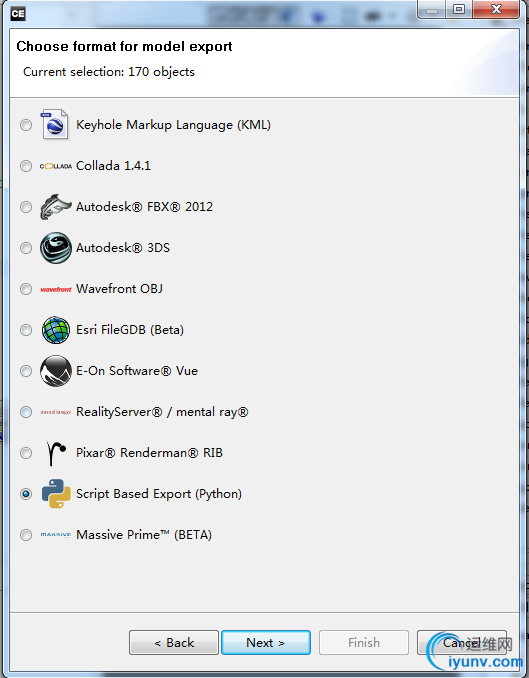
Task: Click the Autodesk 3DS logo icon
Action: [56, 248]
